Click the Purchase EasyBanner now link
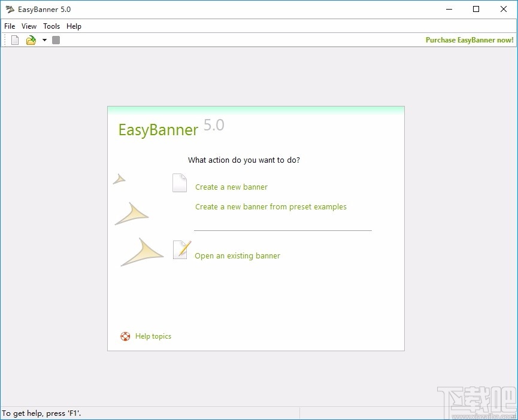Viewport: 518px width, 420px height. pyautogui.click(x=469, y=39)
